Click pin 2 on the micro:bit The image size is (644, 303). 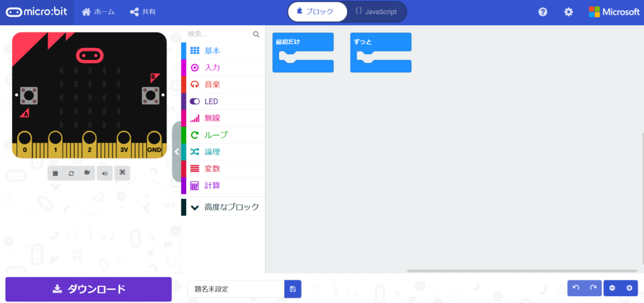point(89,144)
